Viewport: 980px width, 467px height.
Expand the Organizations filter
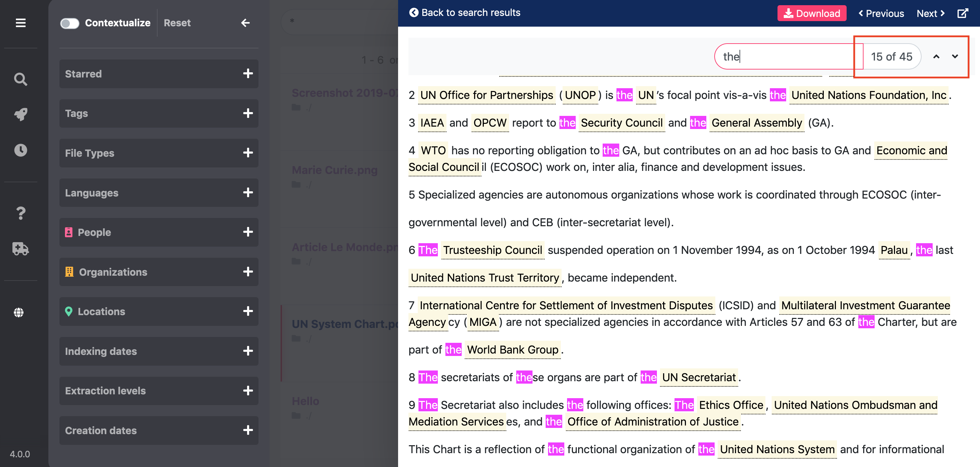click(159, 272)
